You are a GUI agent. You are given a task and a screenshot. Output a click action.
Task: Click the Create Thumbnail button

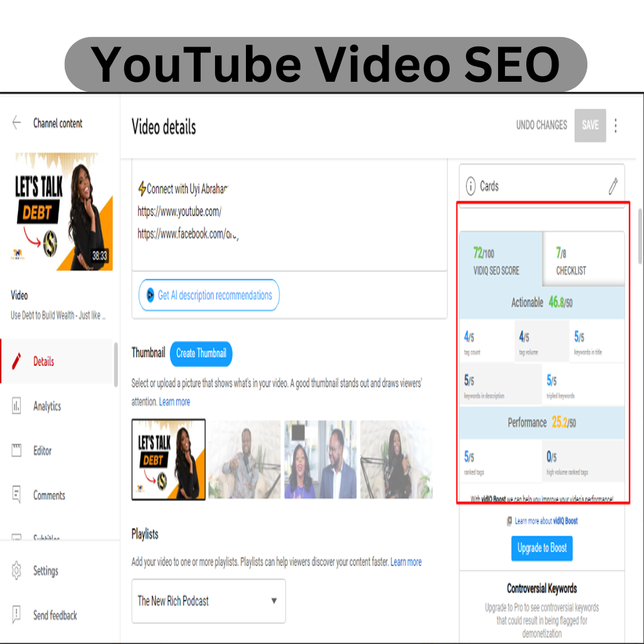[x=201, y=353]
